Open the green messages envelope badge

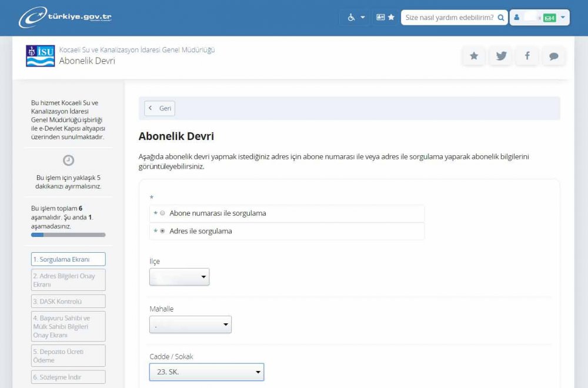click(549, 18)
